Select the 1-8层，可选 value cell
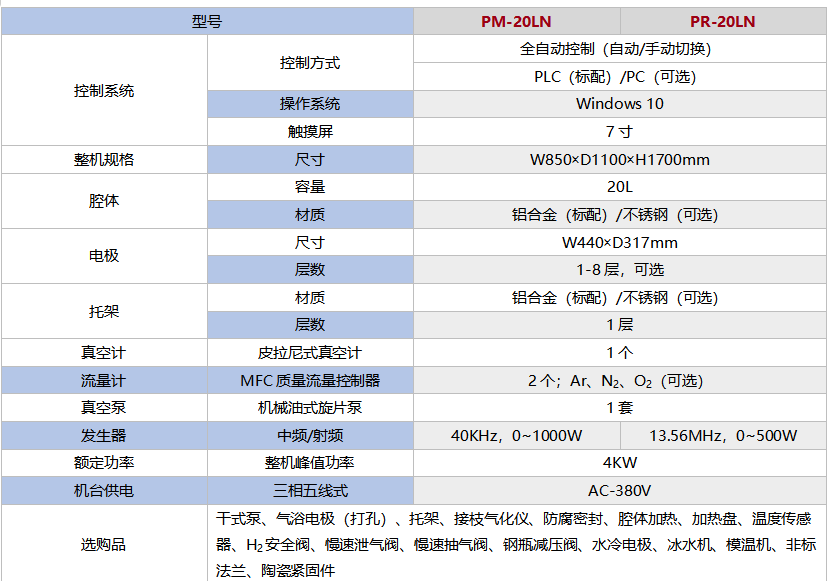Image resolution: width=828 pixels, height=581 pixels. [619, 270]
